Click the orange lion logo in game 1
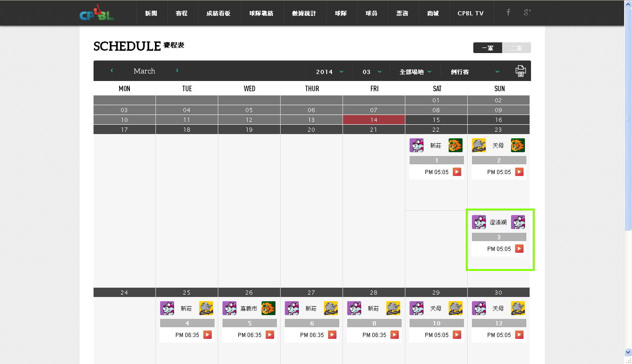Image resolution: width=632 pixels, height=364 pixels. [x=456, y=145]
